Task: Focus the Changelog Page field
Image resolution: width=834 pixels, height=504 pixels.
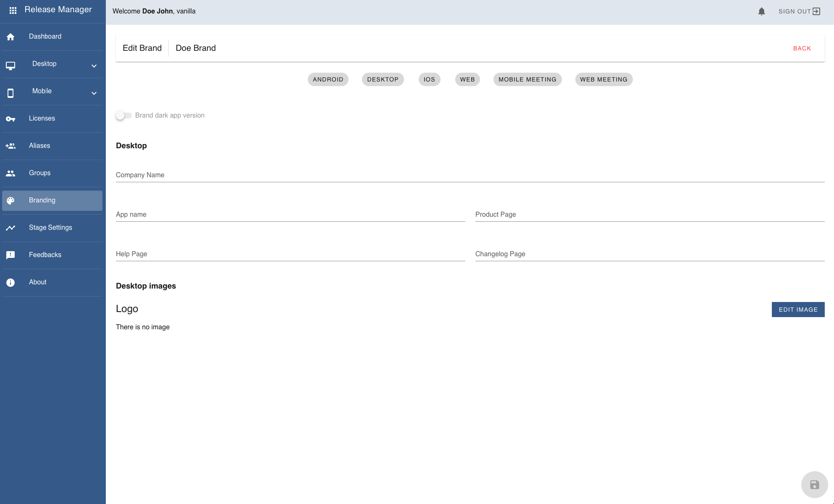Action: [x=650, y=254]
